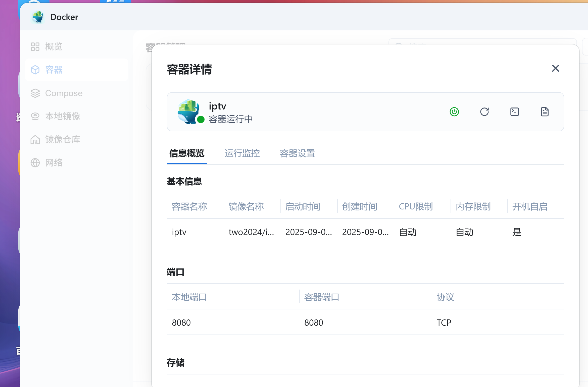The height and width of the screenshot is (387, 588).
Task: Switch to the 容器设置 tab
Action: click(298, 153)
